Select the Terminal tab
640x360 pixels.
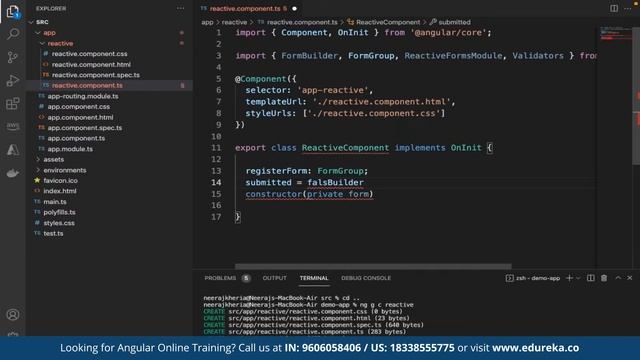[314, 278]
